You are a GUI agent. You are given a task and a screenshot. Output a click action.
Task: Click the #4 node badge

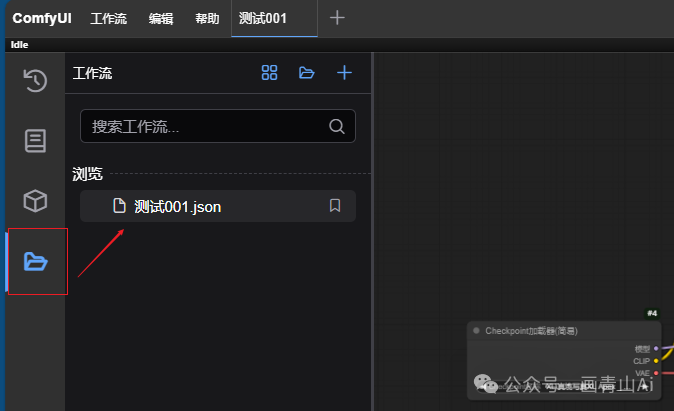[x=652, y=313]
